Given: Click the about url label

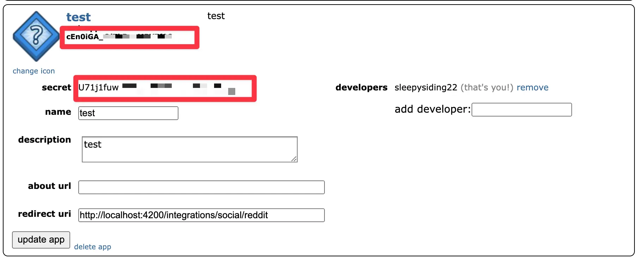Looking at the screenshot, I should click(49, 186).
